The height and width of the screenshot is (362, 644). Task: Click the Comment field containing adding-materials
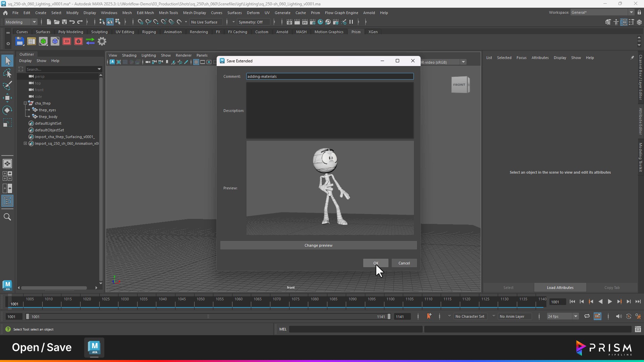330,76
